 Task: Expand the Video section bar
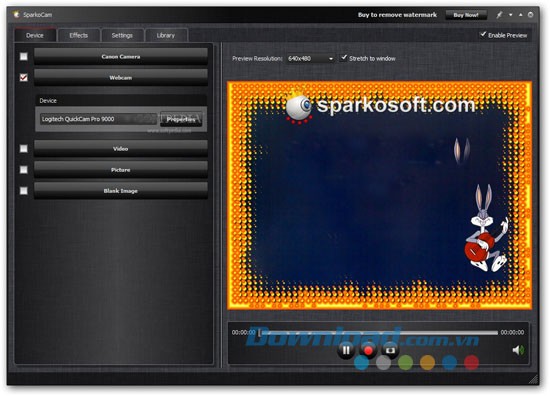(121, 148)
